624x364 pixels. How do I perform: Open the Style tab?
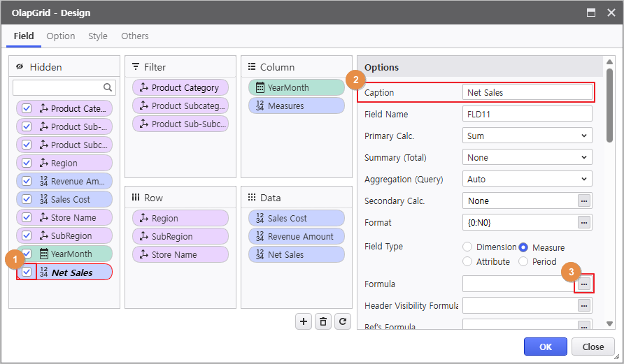tap(98, 36)
